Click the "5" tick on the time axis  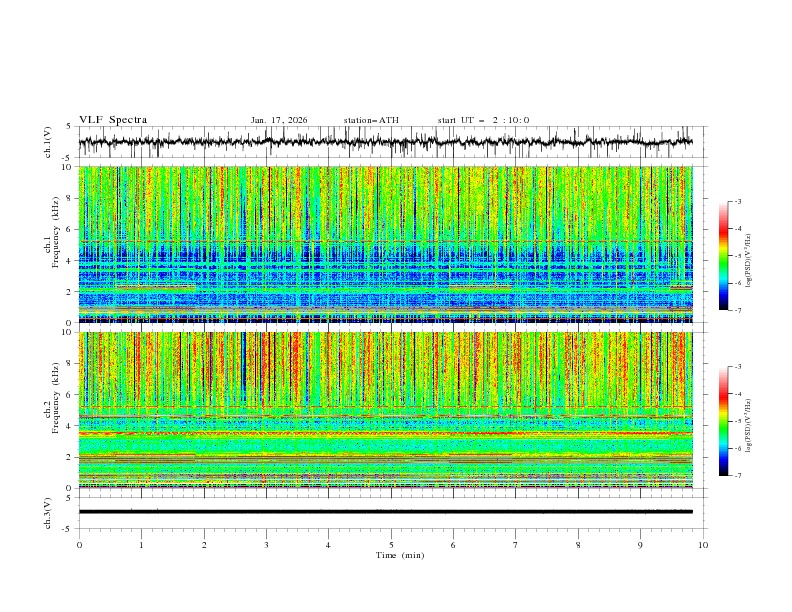point(391,545)
